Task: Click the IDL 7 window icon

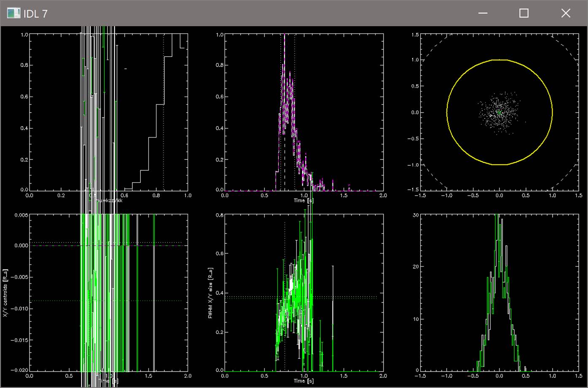Action: 13,13
